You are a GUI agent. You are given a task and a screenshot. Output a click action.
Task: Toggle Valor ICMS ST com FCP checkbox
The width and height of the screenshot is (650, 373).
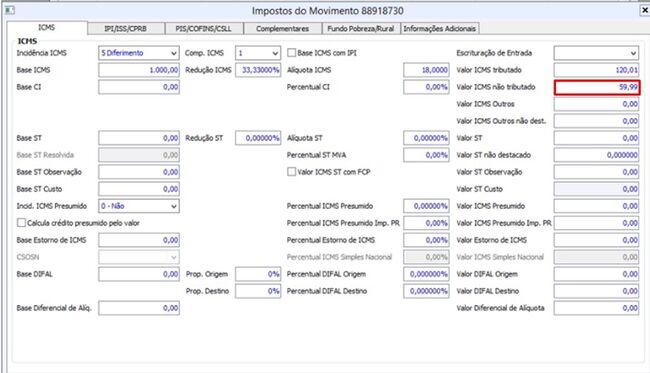click(x=291, y=172)
